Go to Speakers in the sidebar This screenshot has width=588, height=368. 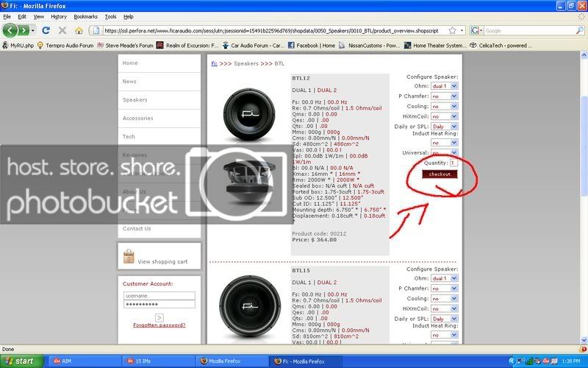pos(135,100)
